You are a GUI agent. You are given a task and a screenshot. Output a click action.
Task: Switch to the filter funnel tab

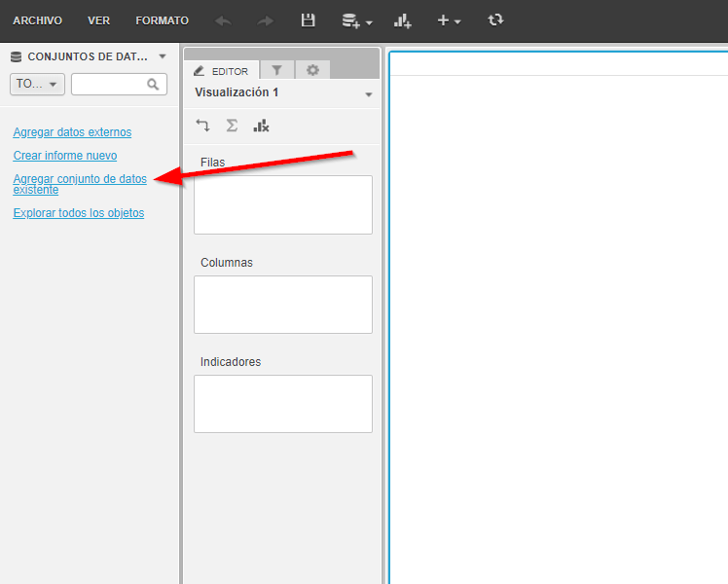(276, 70)
